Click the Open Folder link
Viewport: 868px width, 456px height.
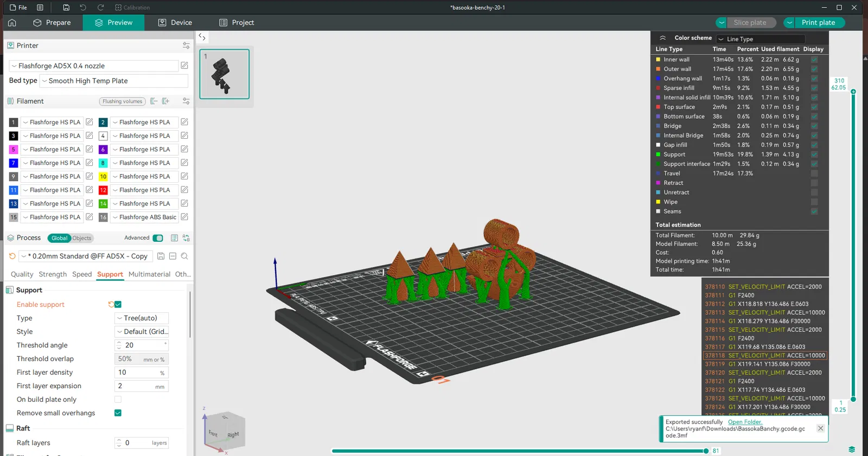pos(745,422)
